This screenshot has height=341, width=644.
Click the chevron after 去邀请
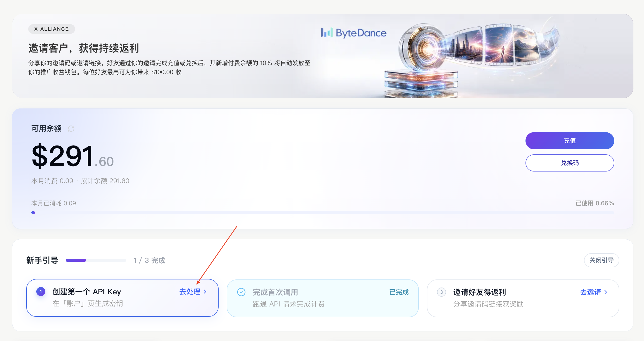click(606, 292)
